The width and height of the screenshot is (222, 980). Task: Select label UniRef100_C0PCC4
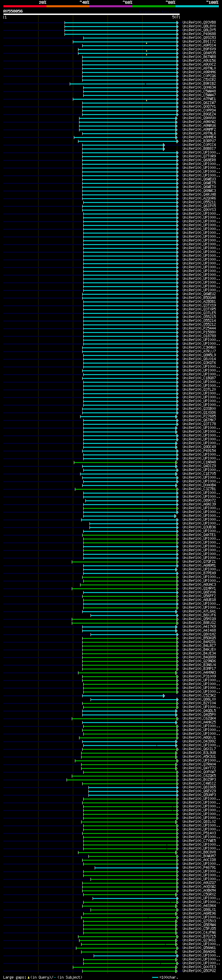point(199,145)
